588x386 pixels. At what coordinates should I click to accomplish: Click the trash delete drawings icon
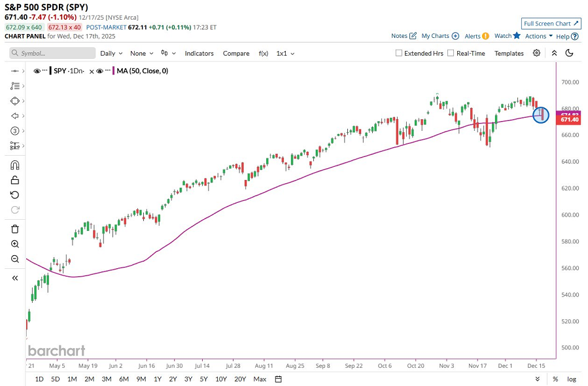click(14, 228)
